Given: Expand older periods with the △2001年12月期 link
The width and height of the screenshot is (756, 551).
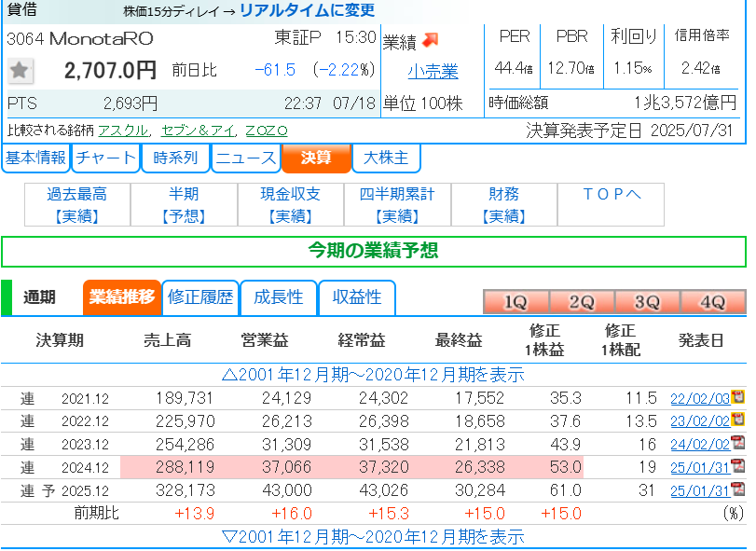Looking at the screenshot, I should [x=373, y=375].
